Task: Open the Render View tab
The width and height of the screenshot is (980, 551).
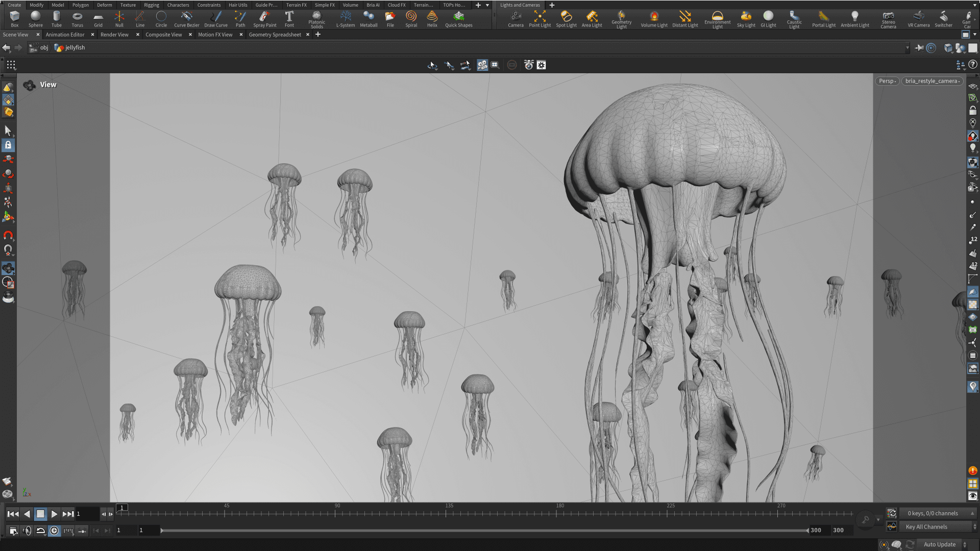Action: coord(114,35)
